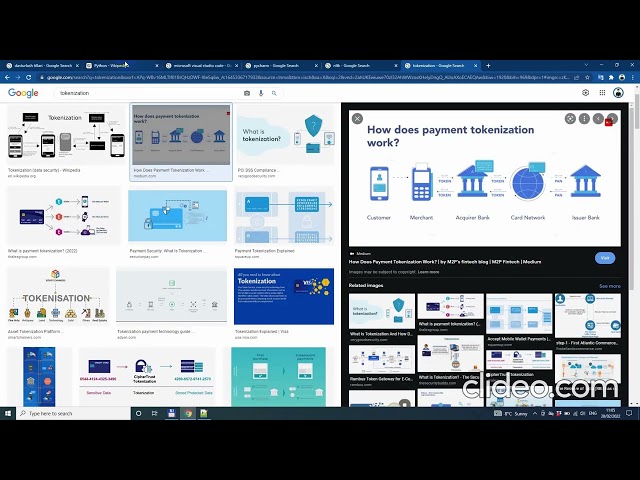Viewport: 640px width, 480px height.
Task: Open the TOKENISATION Asset Tokenization Platform image
Action: 58,296
